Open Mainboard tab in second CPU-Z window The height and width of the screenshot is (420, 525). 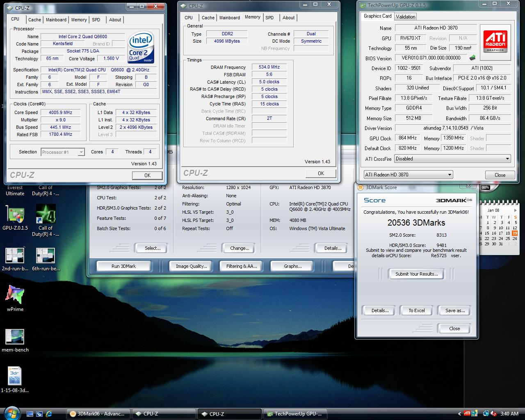point(230,18)
